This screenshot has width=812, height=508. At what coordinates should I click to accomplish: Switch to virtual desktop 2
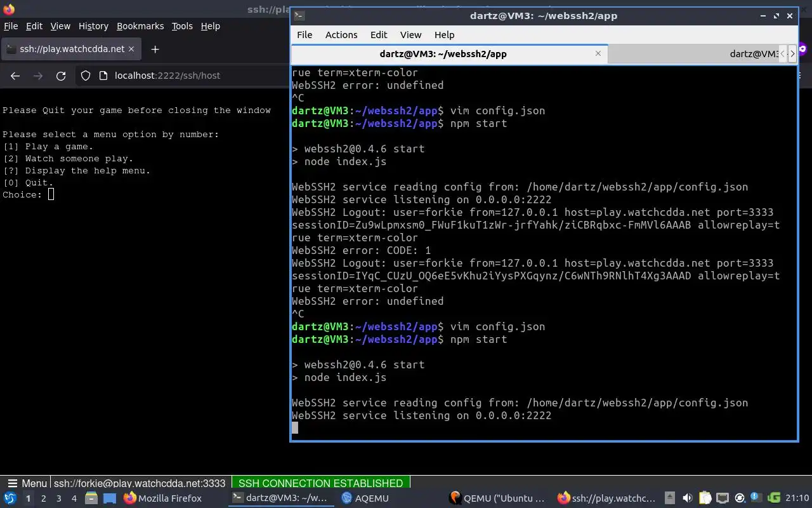[43, 498]
